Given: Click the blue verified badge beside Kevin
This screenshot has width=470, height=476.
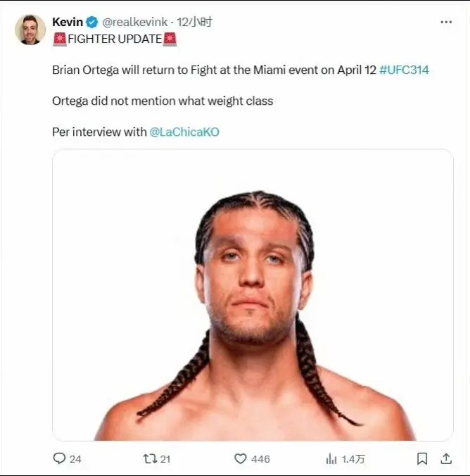Looking at the screenshot, I should point(92,22).
